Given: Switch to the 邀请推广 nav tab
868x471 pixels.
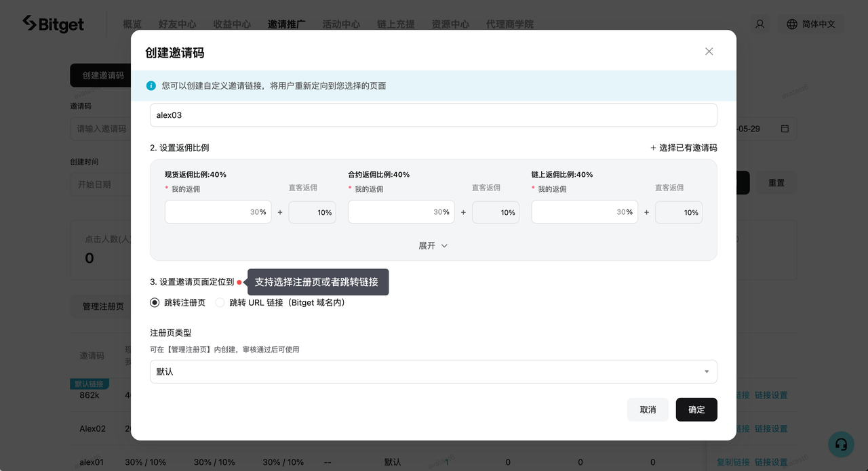Looking at the screenshot, I should (x=286, y=24).
